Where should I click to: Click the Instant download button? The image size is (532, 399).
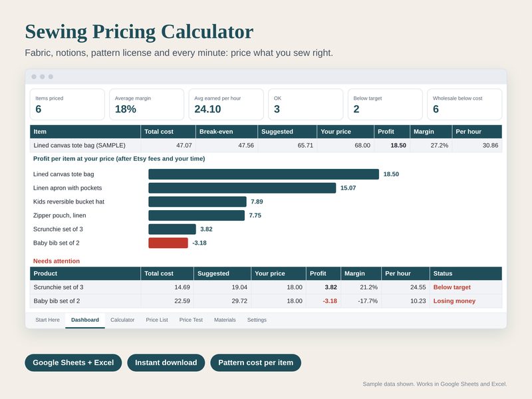tap(166, 362)
